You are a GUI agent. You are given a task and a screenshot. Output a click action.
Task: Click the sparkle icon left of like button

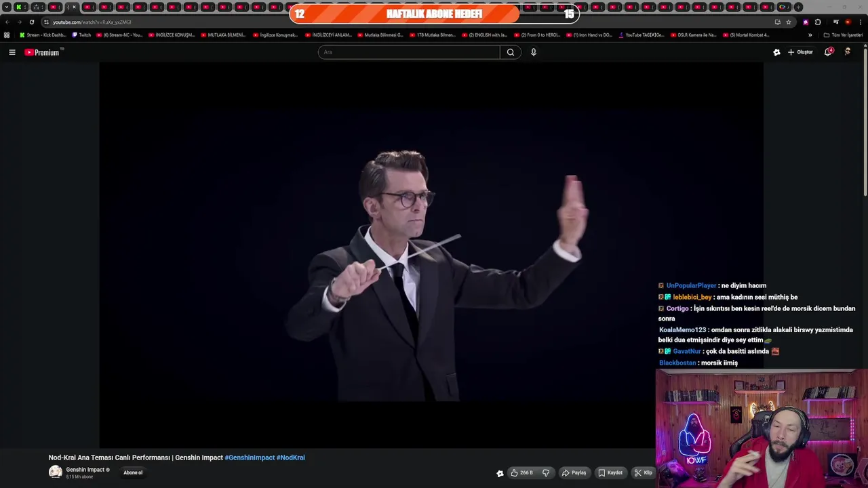pos(500,473)
